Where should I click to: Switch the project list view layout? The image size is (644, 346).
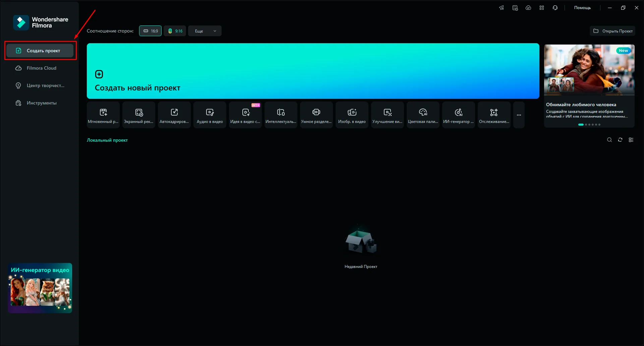(x=631, y=140)
